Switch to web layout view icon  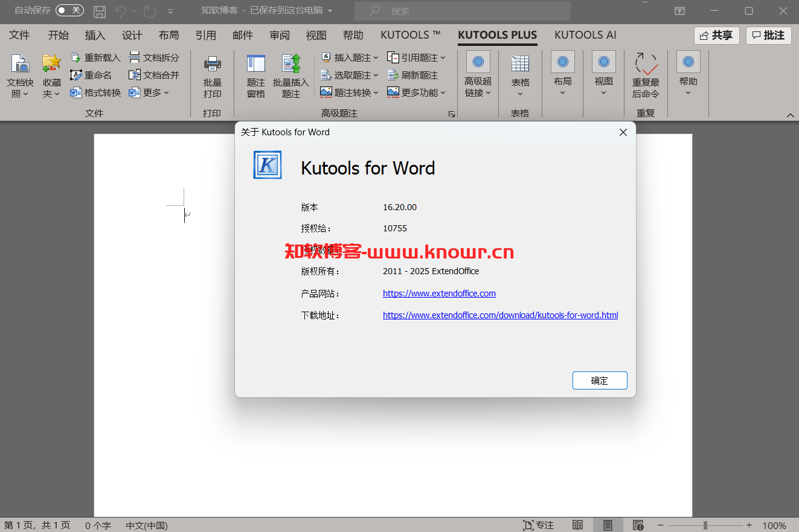click(x=638, y=525)
